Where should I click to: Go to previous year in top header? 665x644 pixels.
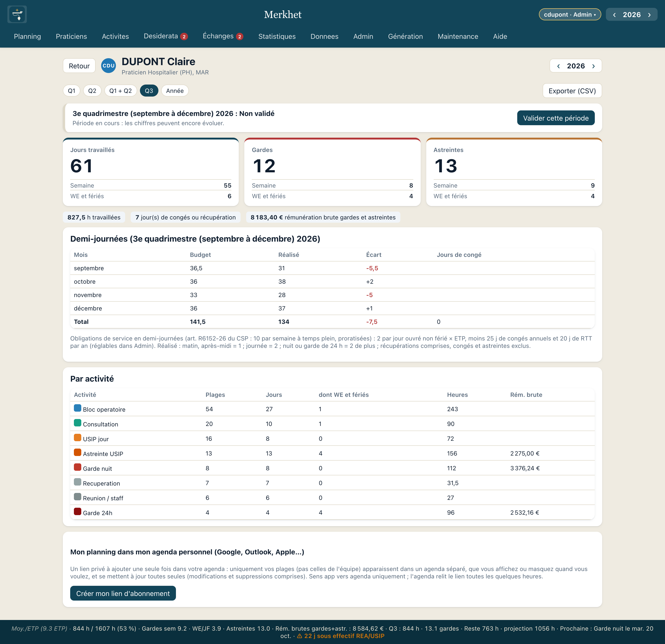(x=614, y=15)
